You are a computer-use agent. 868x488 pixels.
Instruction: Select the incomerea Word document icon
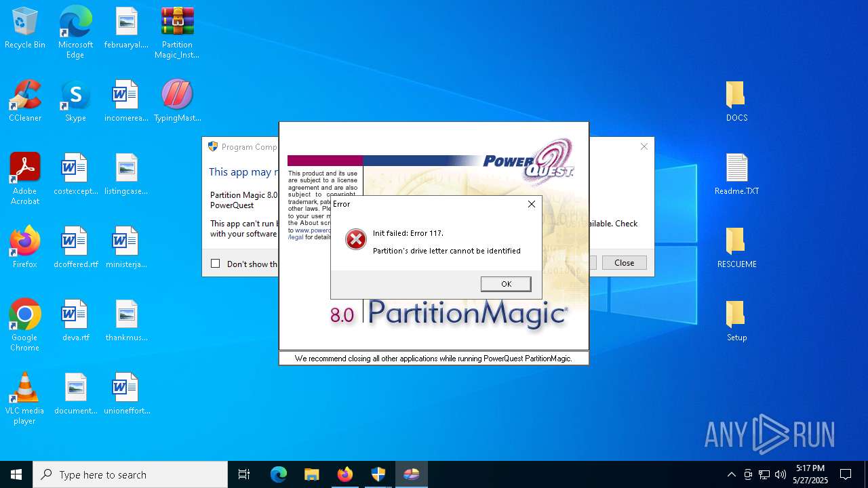click(126, 102)
